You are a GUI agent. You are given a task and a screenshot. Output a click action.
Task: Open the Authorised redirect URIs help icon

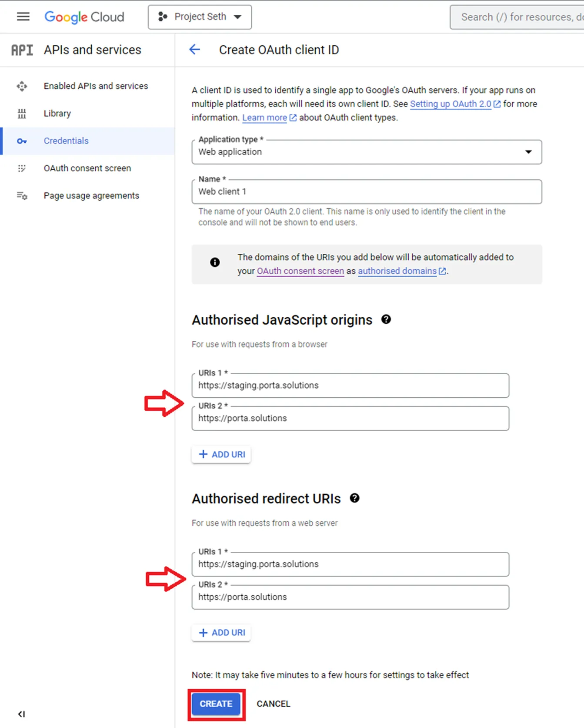click(355, 498)
